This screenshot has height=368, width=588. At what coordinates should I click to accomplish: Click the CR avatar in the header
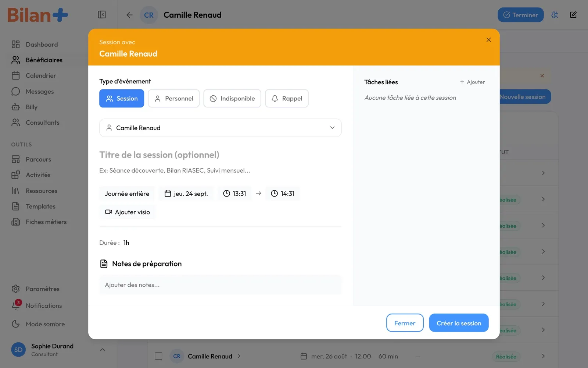pyautogui.click(x=149, y=15)
